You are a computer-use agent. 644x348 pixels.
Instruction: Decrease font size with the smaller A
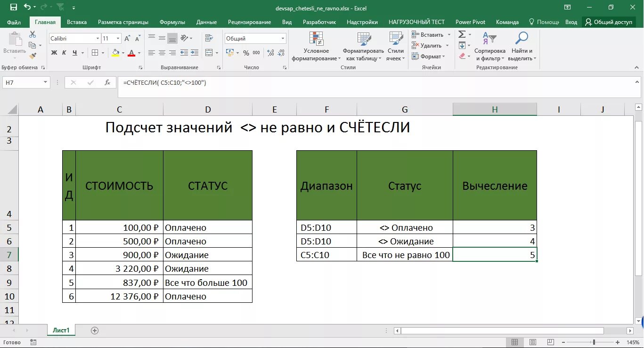tap(138, 38)
